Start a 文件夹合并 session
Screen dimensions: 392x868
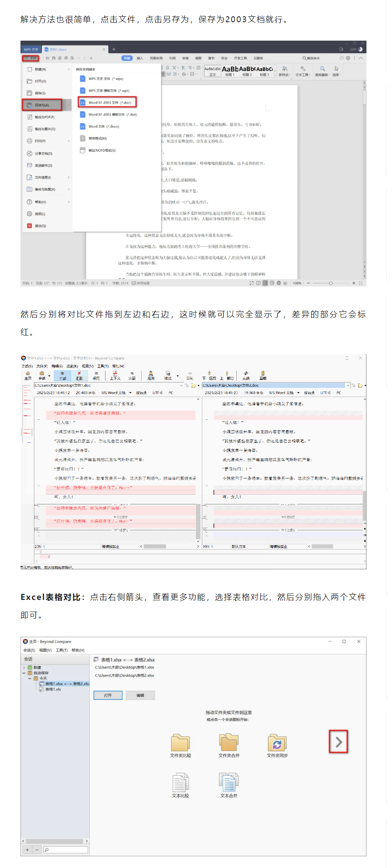pos(229,746)
